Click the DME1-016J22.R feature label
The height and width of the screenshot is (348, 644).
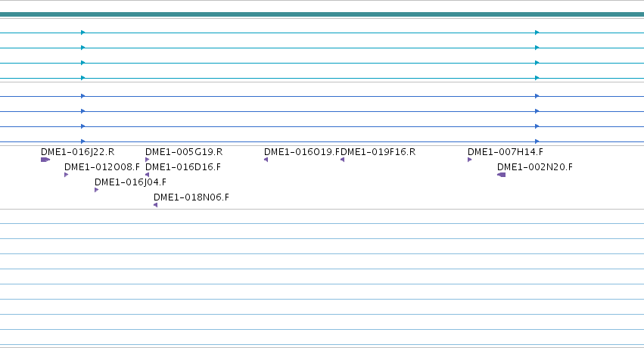78,152
